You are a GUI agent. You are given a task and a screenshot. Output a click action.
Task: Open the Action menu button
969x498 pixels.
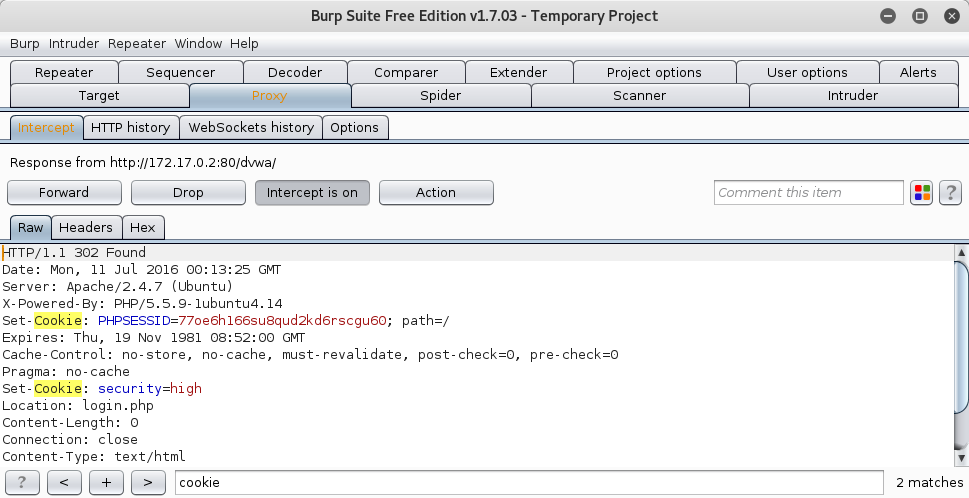tap(436, 193)
